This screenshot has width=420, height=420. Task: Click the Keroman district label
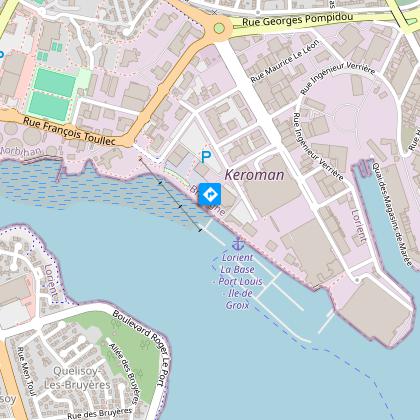(254, 175)
